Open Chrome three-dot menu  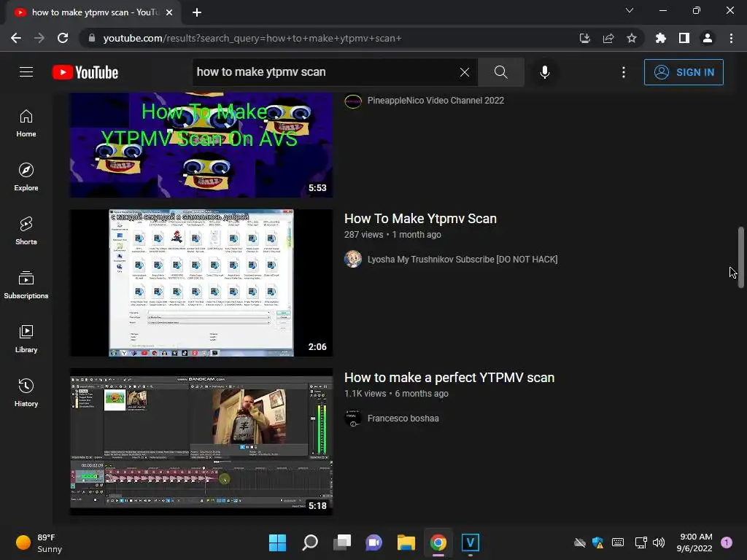[x=731, y=38]
